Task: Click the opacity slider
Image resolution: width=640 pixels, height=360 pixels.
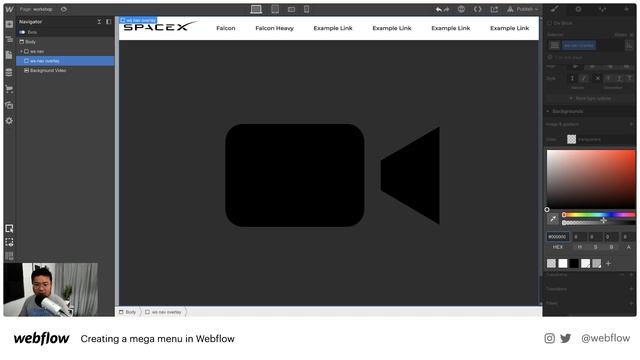Action: 598,222
